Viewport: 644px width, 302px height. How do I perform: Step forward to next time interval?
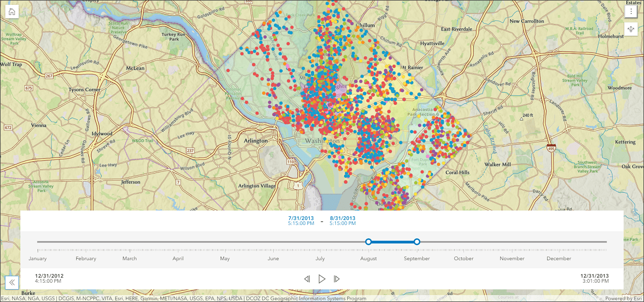tap(337, 279)
